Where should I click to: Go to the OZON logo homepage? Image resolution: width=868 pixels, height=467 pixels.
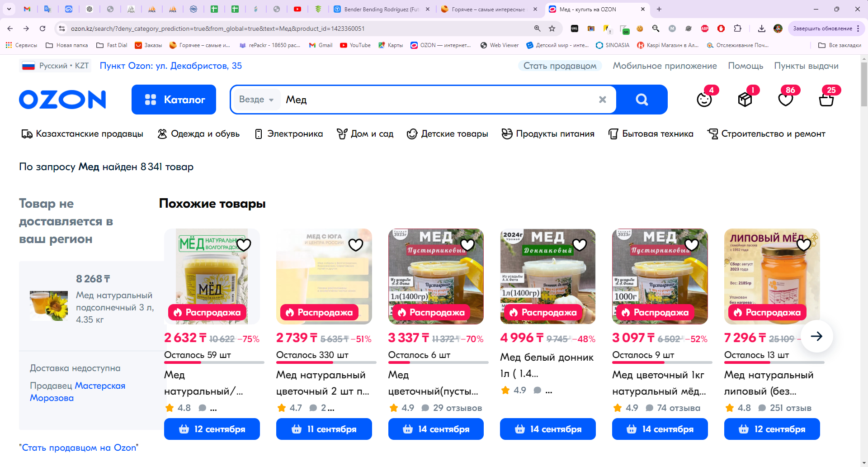point(62,100)
